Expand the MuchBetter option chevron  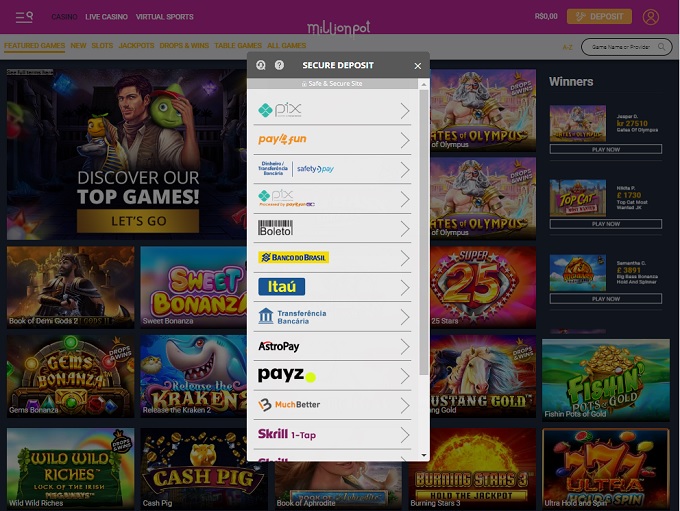click(405, 405)
